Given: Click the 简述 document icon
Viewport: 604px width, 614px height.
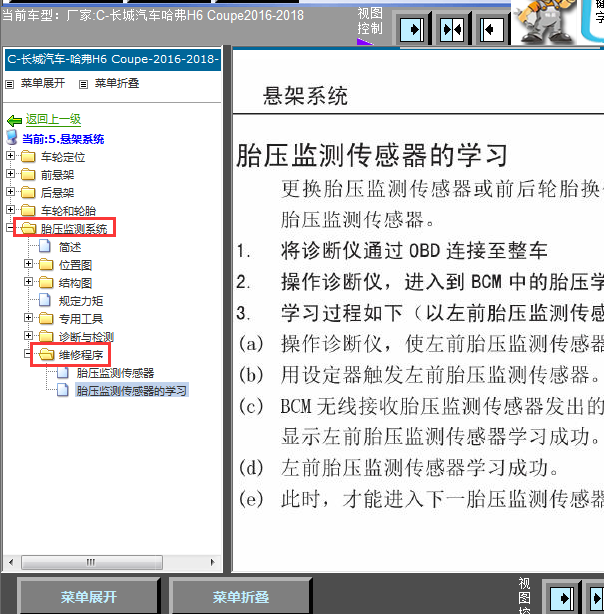Looking at the screenshot, I should coord(45,246).
